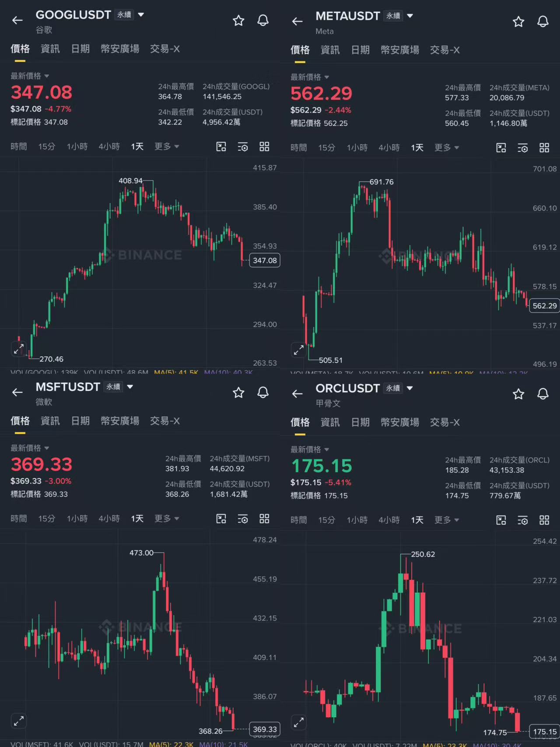Go back from the MSFTUSDT panel
Screen dimensions: 560x747
click(17, 393)
